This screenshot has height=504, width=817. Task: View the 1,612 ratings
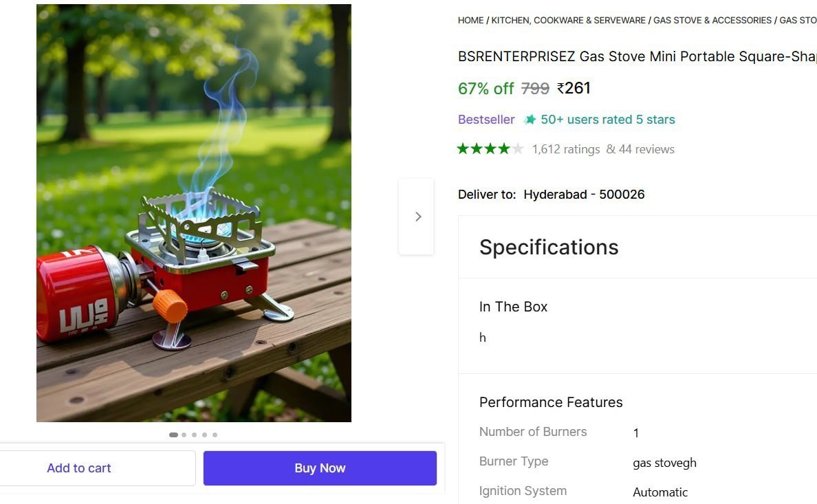(566, 149)
